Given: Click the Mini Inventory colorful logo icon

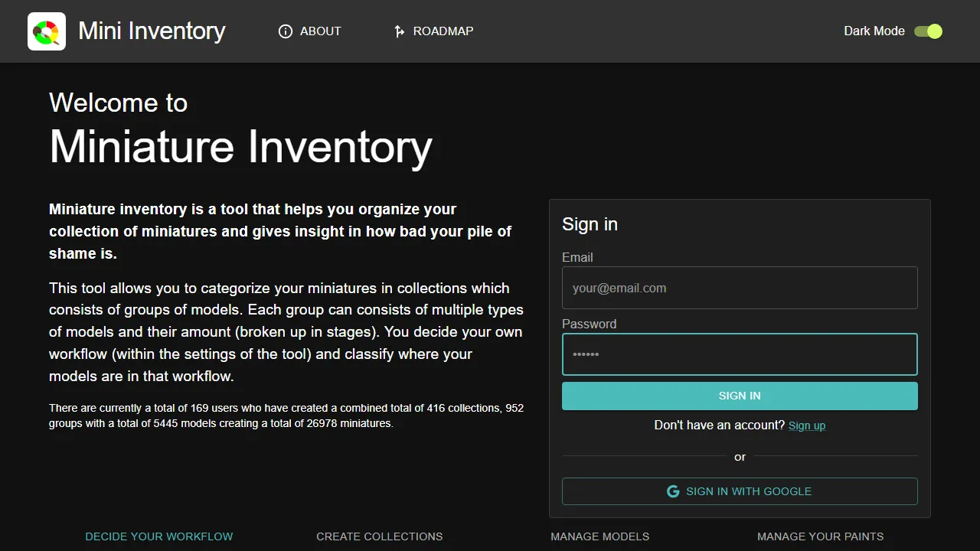Looking at the screenshot, I should pyautogui.click(x=47, y=31).
